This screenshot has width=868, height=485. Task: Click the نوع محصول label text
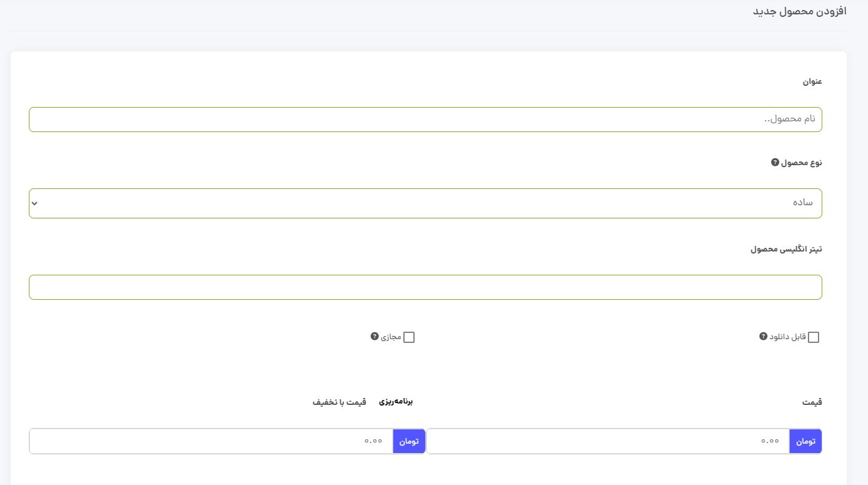802,163
